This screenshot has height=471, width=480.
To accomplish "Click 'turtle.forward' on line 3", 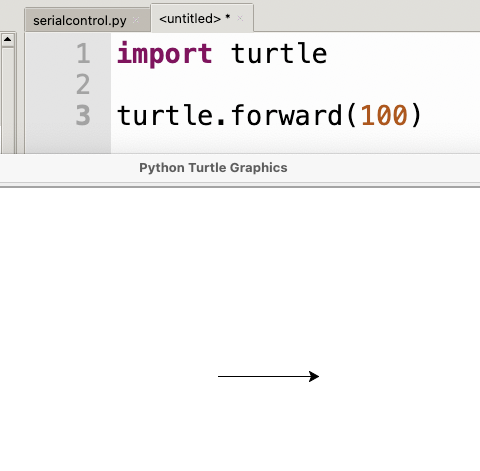I will [230, 115].
